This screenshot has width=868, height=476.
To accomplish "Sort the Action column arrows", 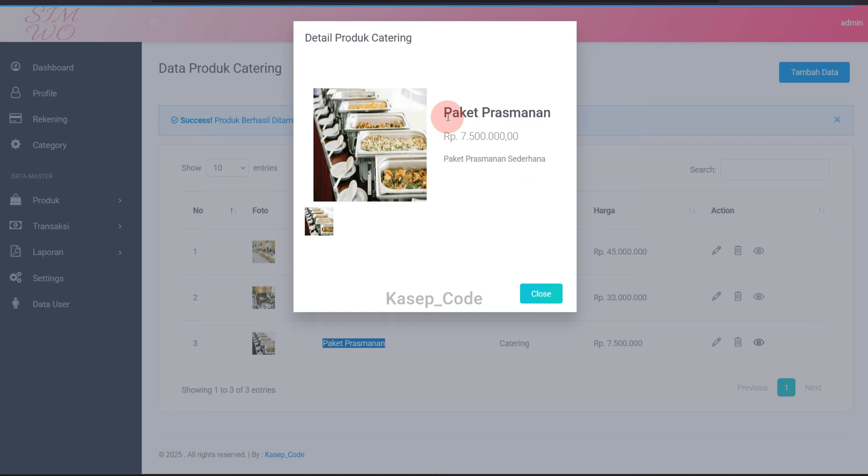I will point(821,210).
